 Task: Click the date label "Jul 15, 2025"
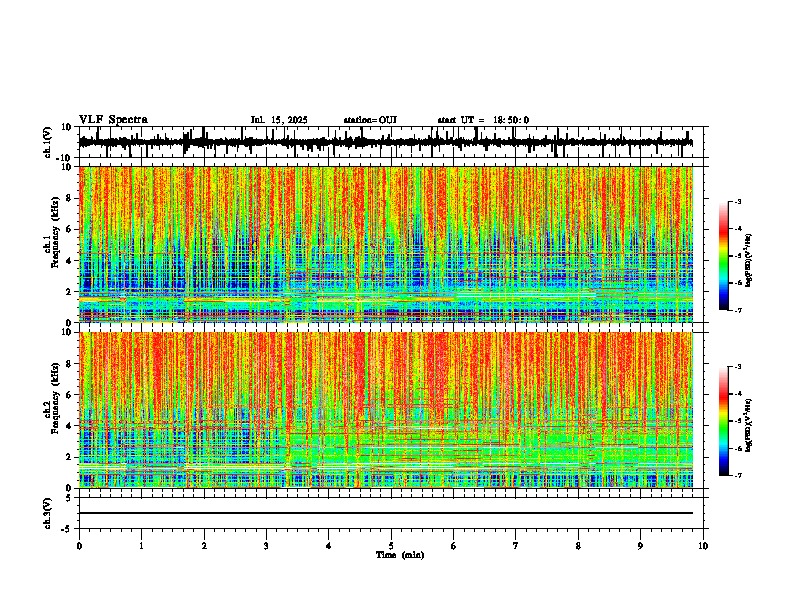279,120
